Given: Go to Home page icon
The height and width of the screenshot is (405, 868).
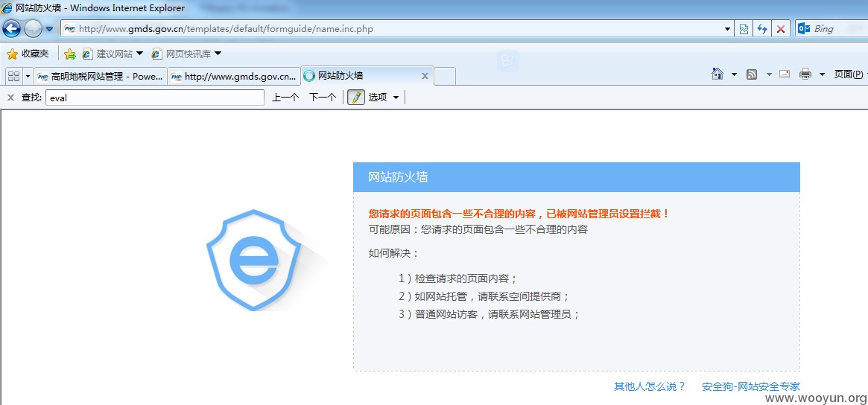Looking at the screenshot, I should click(x=717, y=74).
